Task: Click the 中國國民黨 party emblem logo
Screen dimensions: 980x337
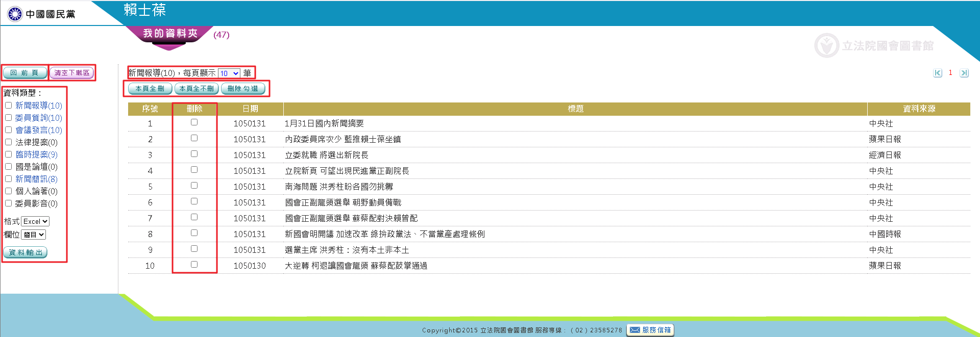Action: pos(15,14)
